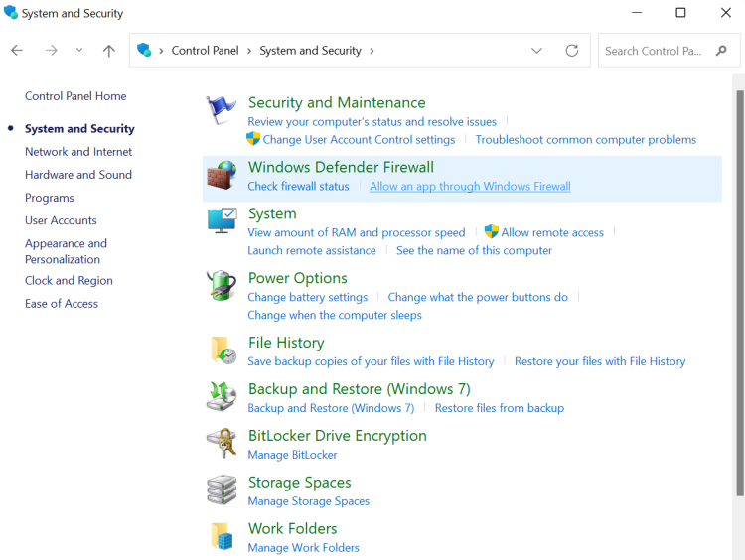Open Hardware and Sound category
The width and height of the screenshot is (745, 560).
click(x=78, y=175)
